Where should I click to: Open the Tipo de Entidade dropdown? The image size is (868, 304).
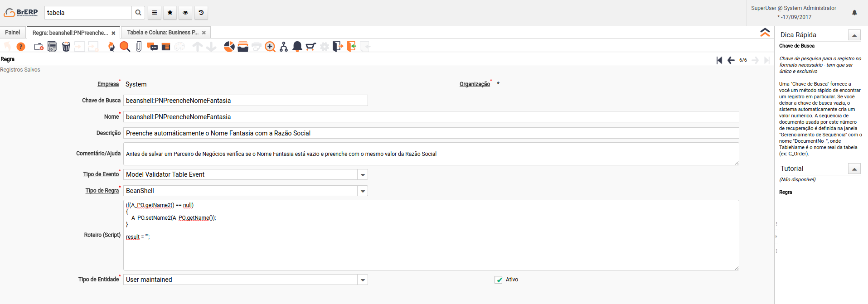coord(363,280)
